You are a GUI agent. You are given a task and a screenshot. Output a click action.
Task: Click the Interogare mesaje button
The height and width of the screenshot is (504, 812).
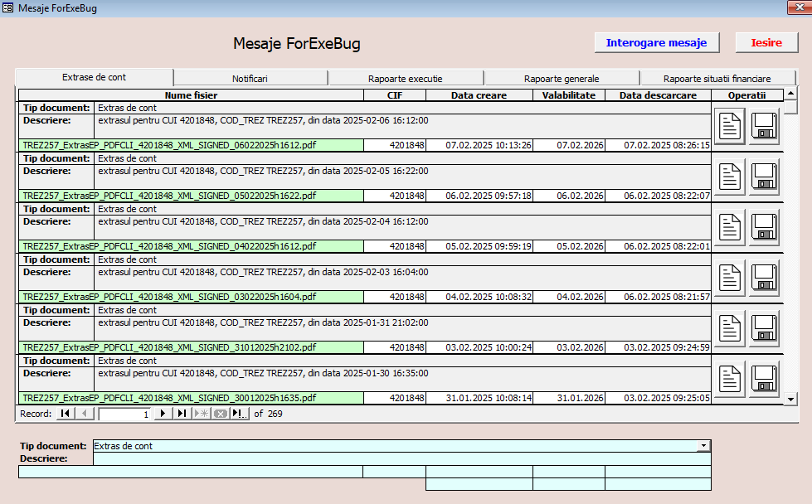coord(656,43)
